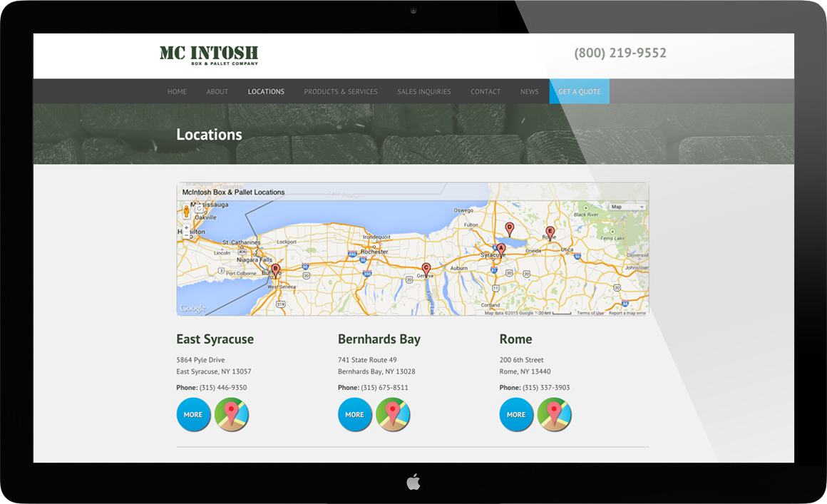
Task: Open the Sales Inquiries nav item
Action: point(424,92)
